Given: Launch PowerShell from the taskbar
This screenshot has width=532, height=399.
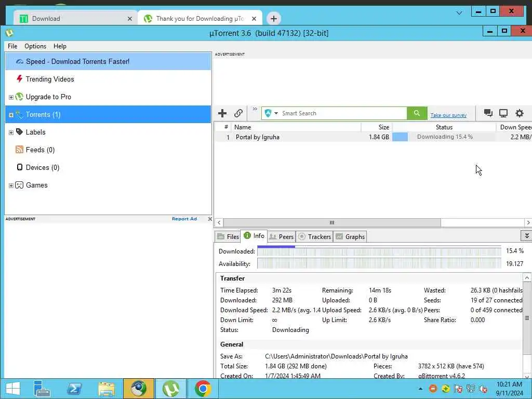Looking at the screenshot, I should pos(74,389).
